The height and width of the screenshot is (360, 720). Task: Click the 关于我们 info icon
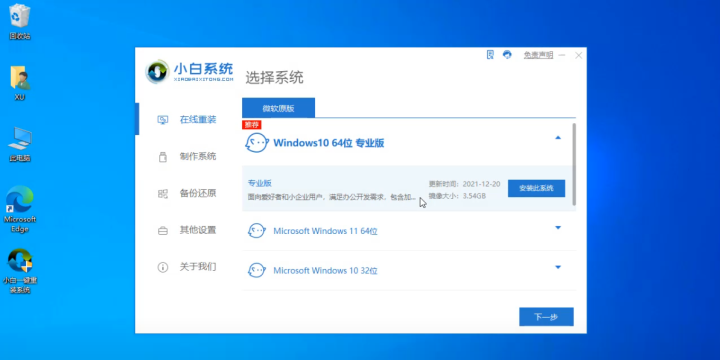coord(163,267)
